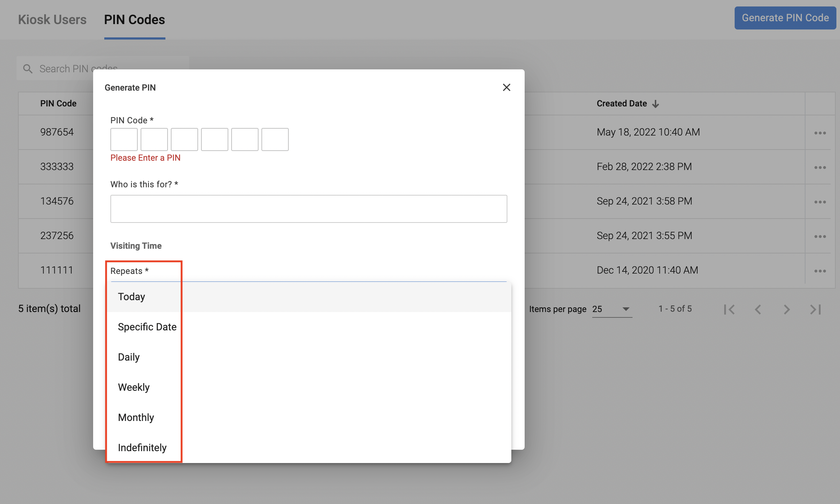The width and height of the screenshot is (840, 504).
Task: Go to last page
Action: 816,310
